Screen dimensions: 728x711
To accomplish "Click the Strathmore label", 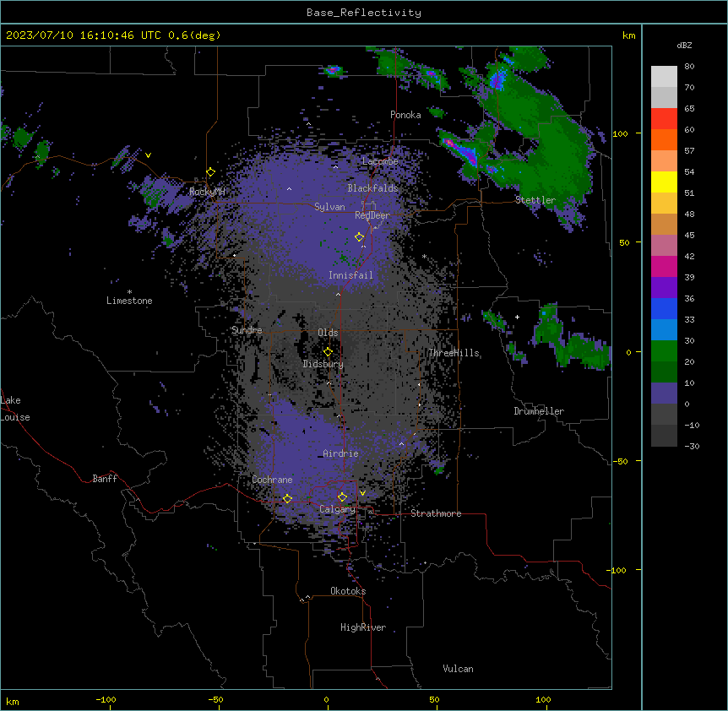I will tap(436, 513).
